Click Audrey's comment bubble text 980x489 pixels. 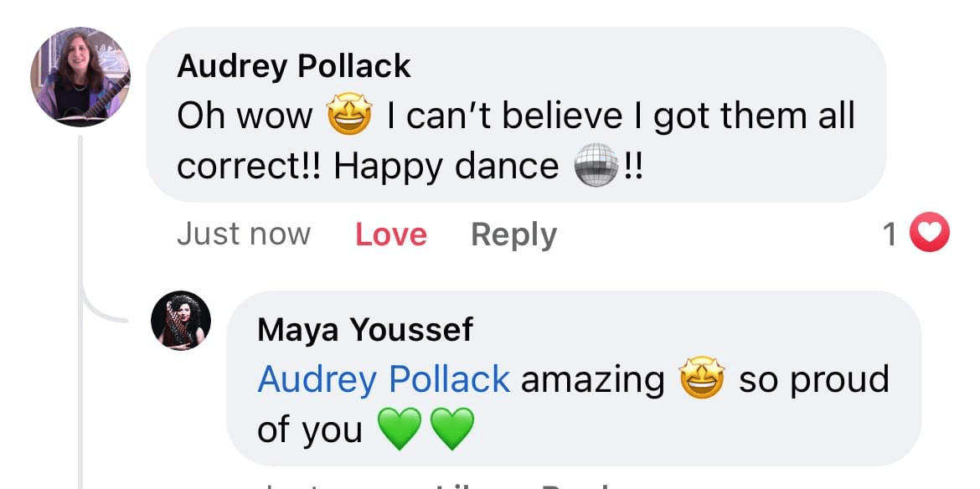[516, 142]
